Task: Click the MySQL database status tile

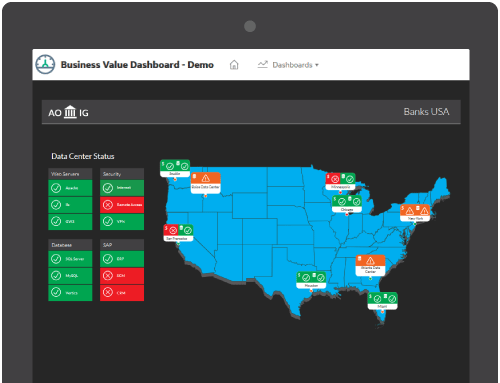Action: [70, 276]
